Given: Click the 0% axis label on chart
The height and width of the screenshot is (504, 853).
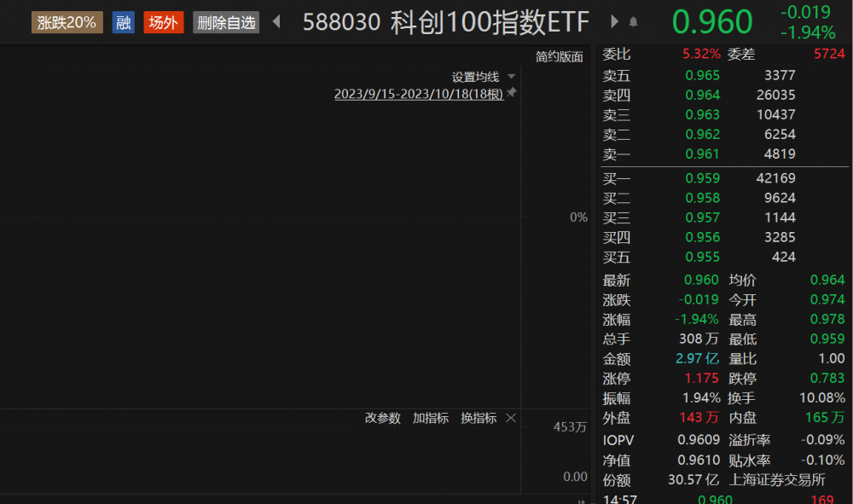Looking at the screenshot, I should pyautogui.click(x=578, y=217).
